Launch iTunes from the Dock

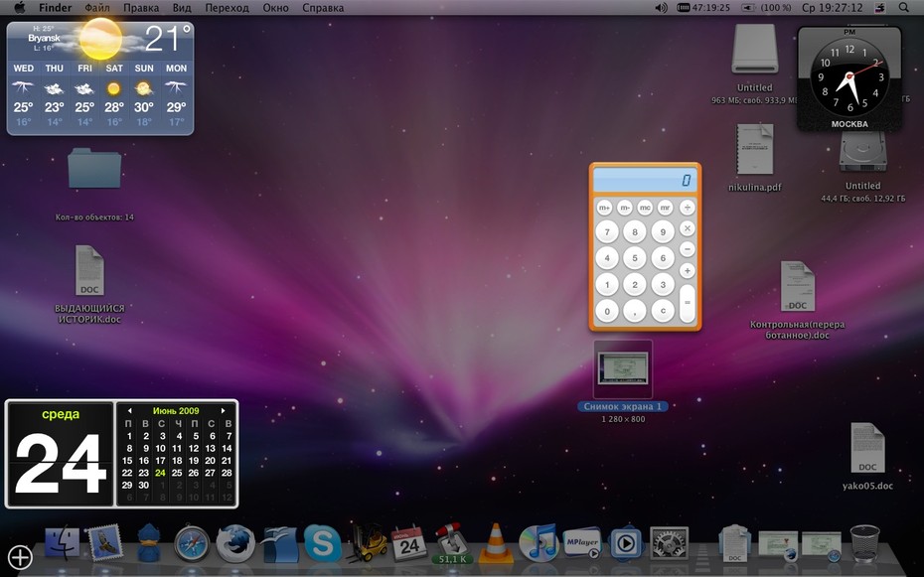point(539,543)
